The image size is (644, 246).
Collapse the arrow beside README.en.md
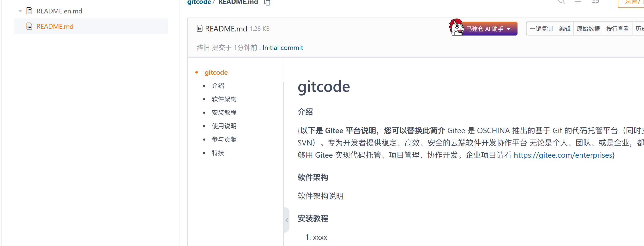[20, 11]
